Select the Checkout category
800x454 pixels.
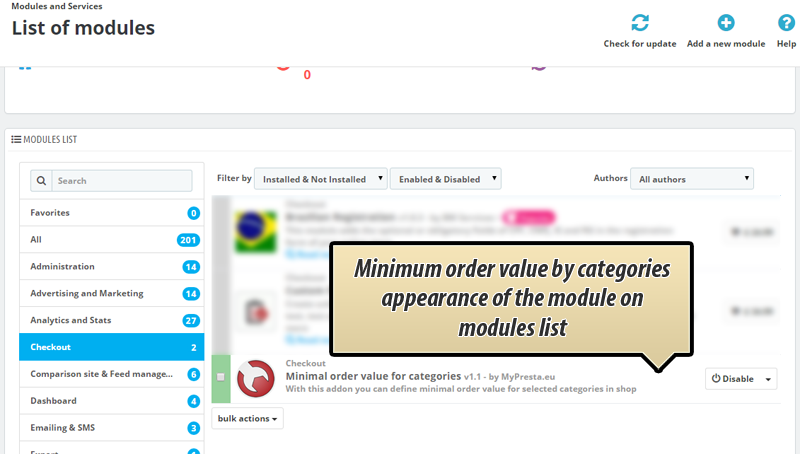coord(111,347)
